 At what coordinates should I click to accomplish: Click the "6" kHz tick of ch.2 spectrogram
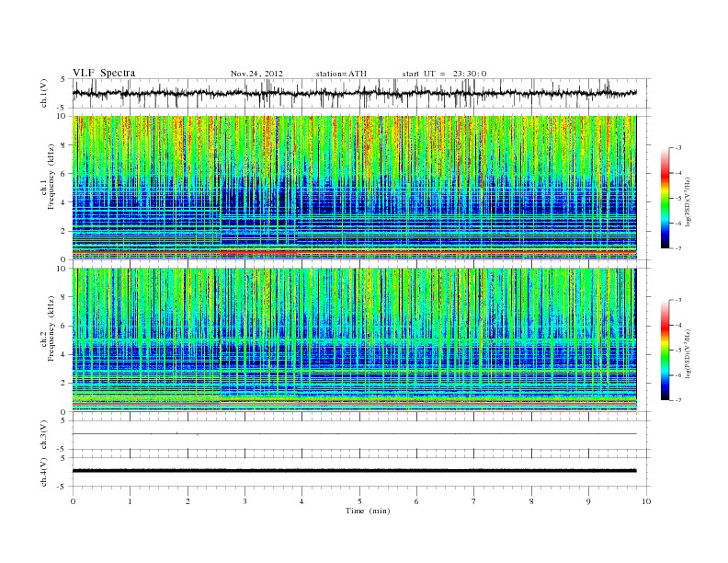point(64,326)
